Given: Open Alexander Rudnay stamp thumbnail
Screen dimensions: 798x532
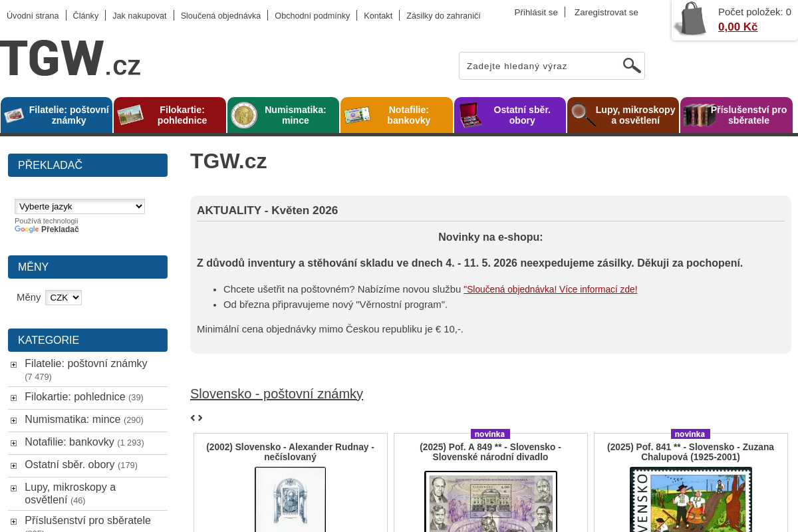Looking at the screenshot, I should 291,499.
